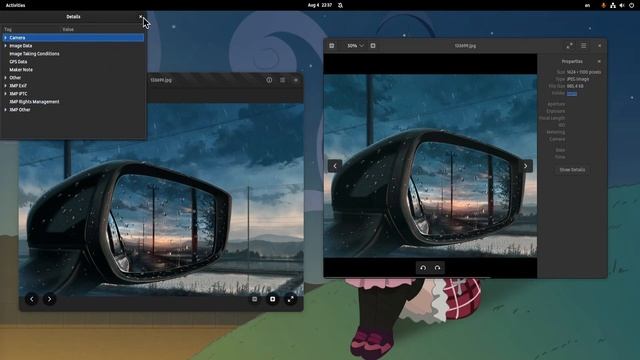Expand the Camera tree row
Screen dimensions: 640x360
coord(5,38)
